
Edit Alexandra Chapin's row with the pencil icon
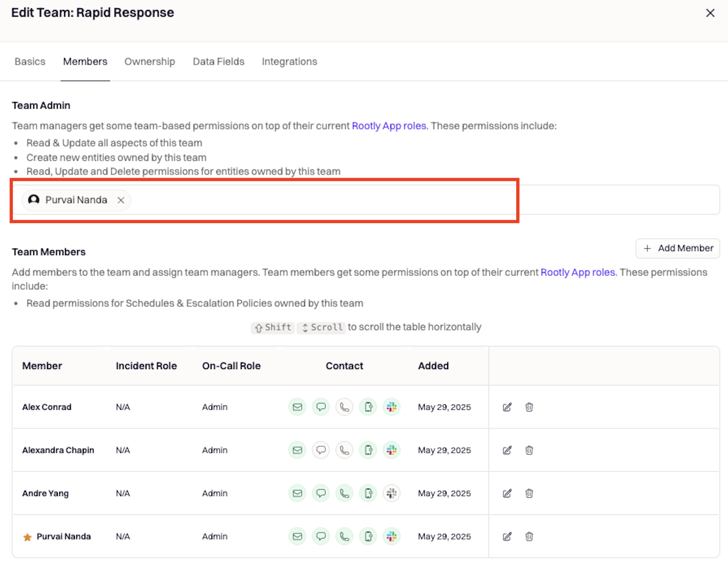(x=507, y=450)
